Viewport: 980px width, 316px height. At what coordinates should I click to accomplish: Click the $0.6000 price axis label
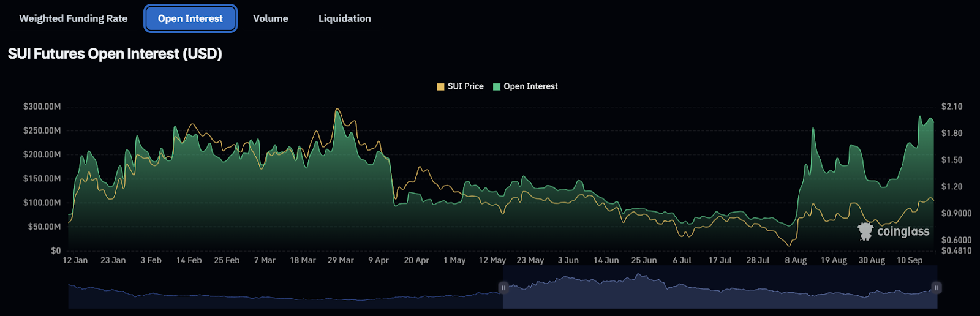tap(956, 240)
